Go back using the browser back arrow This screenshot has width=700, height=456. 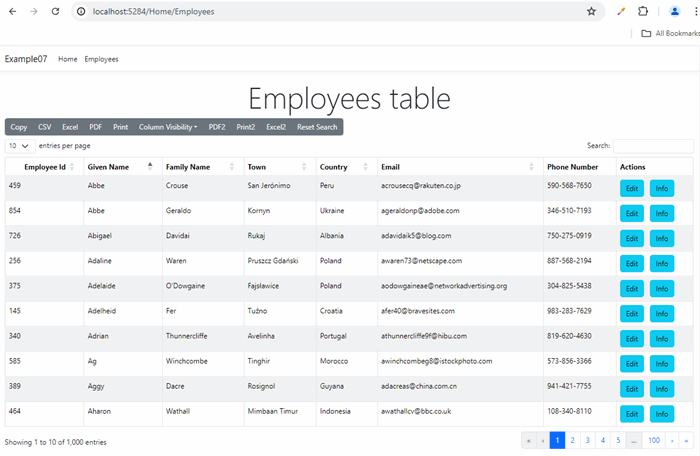pyautogui.click(x=12, y=12)
